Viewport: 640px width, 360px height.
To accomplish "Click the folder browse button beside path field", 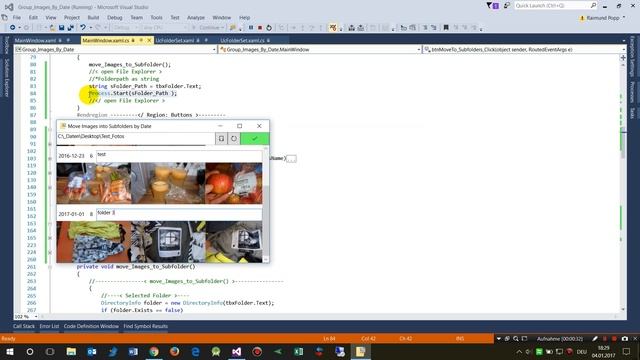I will point(221,138).
